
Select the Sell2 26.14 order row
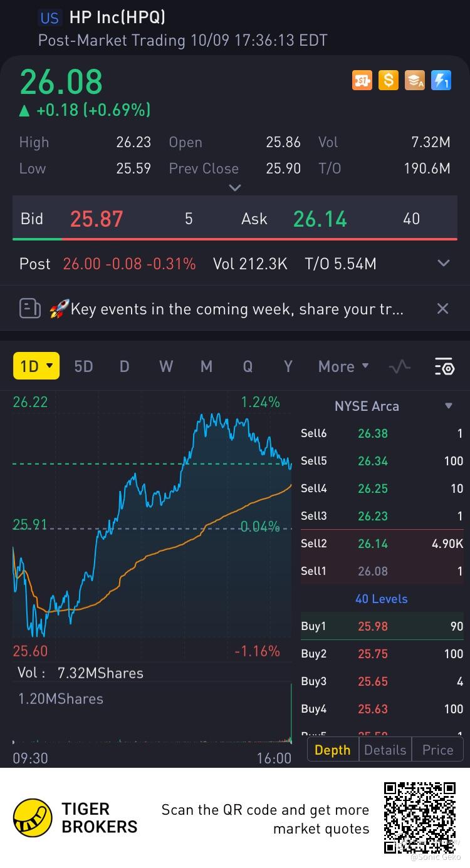coord(382,543)
